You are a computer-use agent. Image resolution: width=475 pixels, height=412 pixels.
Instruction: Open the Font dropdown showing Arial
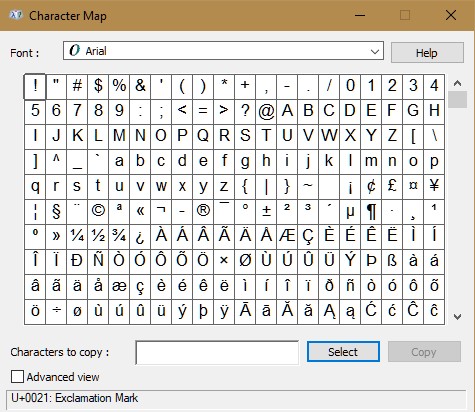[x=223, y=51]
